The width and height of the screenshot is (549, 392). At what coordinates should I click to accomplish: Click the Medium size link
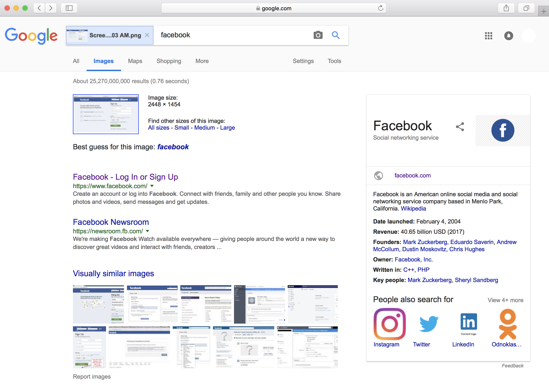coord(204,128)
